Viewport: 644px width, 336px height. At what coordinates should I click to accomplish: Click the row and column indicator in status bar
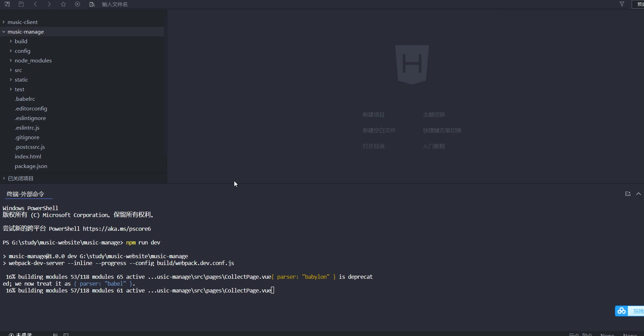pos(580,335)
